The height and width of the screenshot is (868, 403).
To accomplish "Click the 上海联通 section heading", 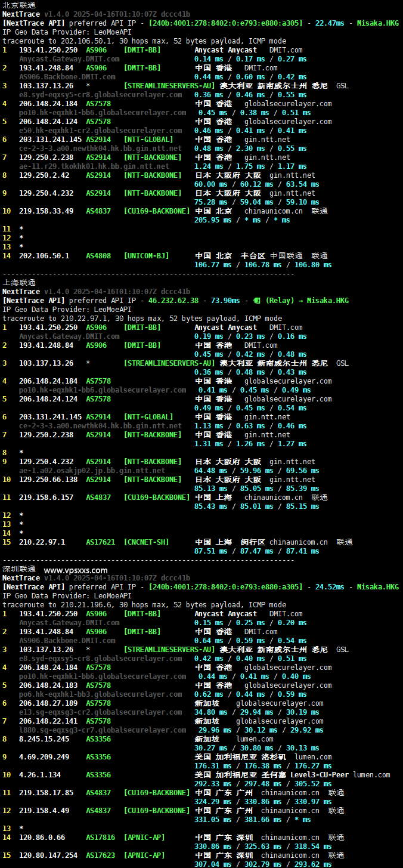I will (x=19, y=282).
